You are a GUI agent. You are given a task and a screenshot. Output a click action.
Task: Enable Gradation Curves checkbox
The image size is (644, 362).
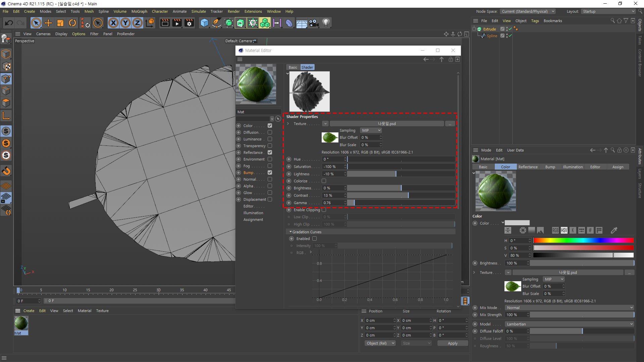[x=314, y=239]
